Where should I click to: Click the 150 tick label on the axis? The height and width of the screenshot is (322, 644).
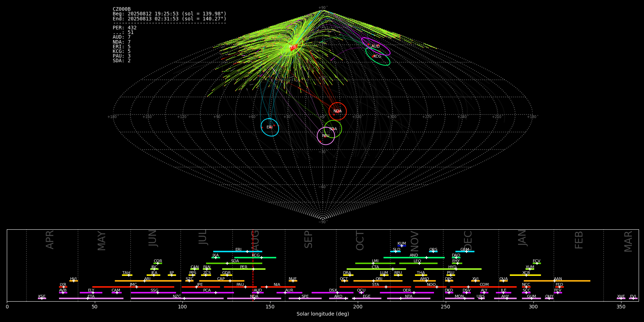[x=270, y=307]
